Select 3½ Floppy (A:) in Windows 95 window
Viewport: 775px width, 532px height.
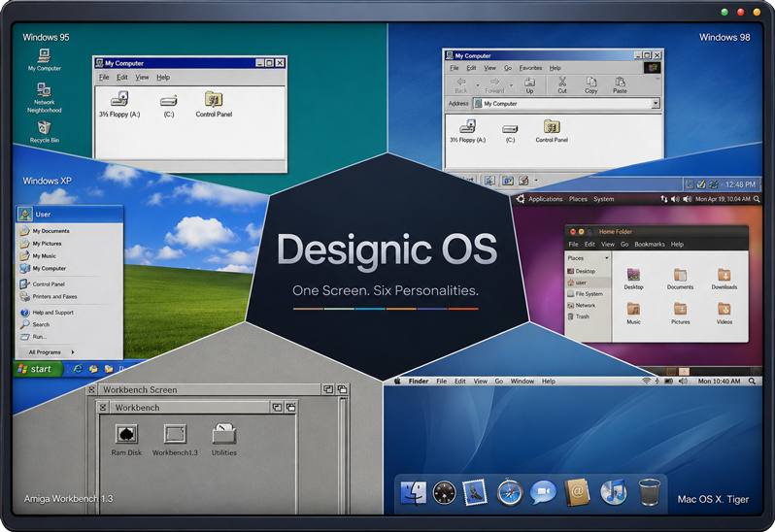pos(119,104)
